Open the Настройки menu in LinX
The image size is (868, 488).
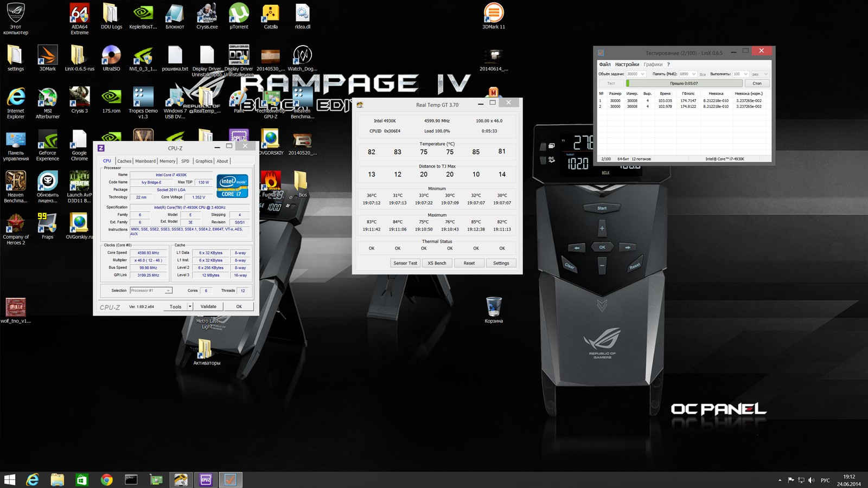point(627,65)
